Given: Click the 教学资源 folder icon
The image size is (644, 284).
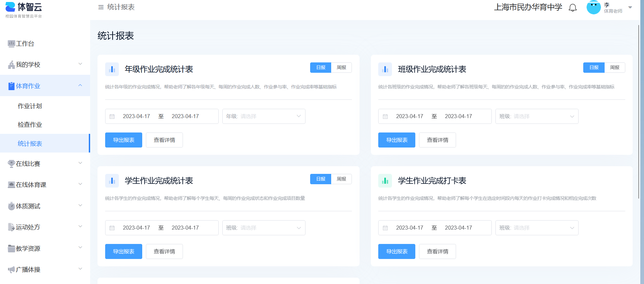Looking at the screenshot, I should 11,249.
